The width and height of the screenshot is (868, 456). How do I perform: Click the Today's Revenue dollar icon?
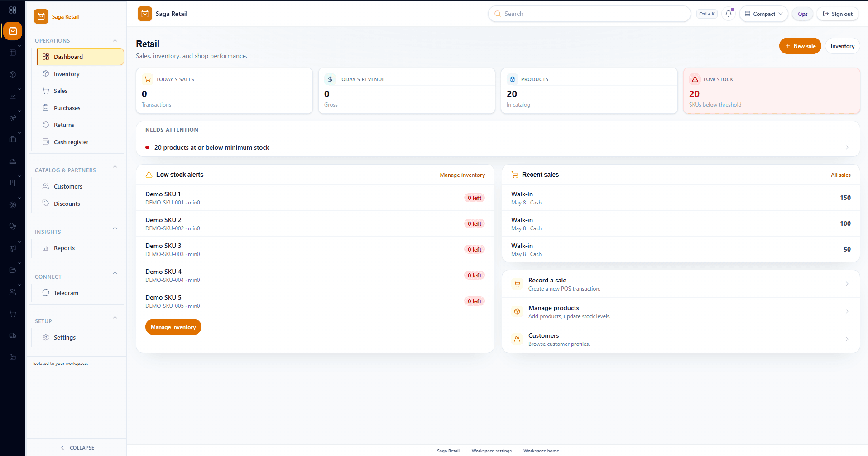point(330,79)
